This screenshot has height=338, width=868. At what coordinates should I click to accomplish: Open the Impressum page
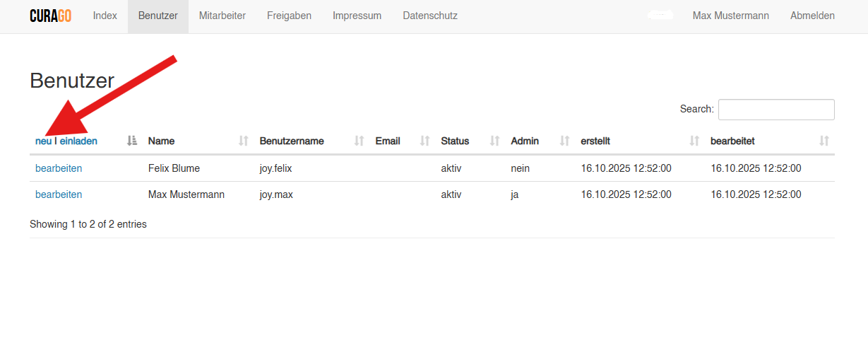pyautogui.click(x=357, y=16)
